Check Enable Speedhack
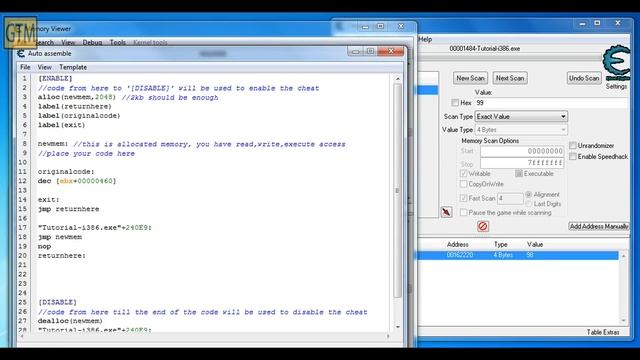This screenshot has width=640, height=360. click(573, 156)
